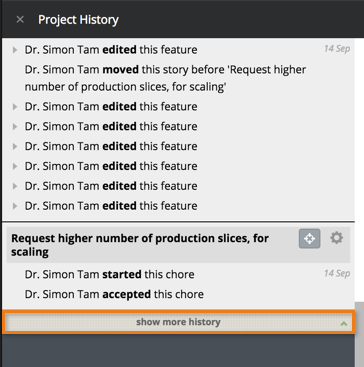Expand the second 'edited this feature' entry
Screen dimensions: 364x367
coord(15,107)
